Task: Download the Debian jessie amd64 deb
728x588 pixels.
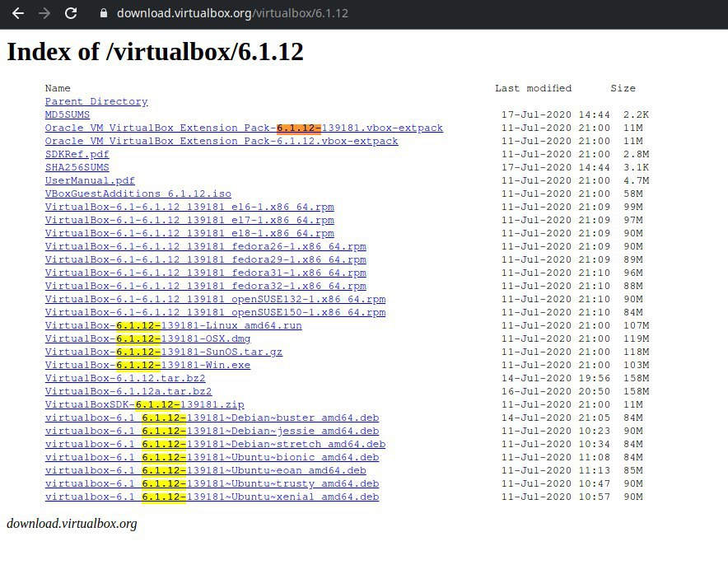Action: (212, 431)
